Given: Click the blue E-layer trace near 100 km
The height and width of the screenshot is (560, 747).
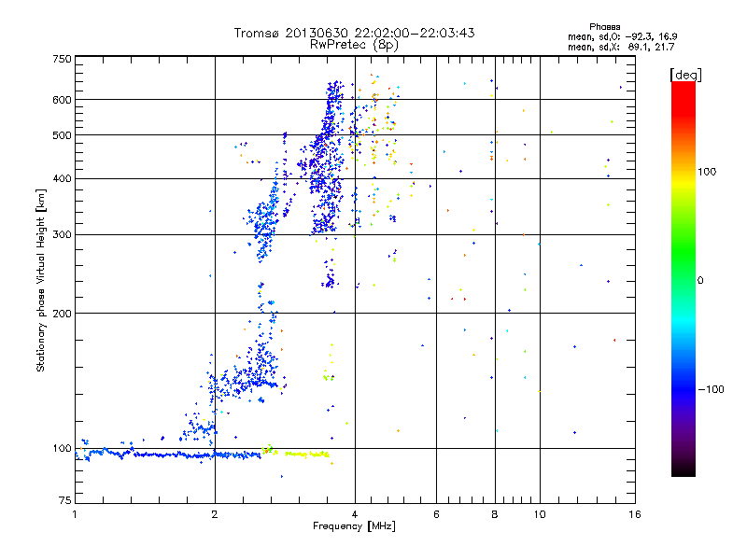Looking at the screenshot, I should 167,455.
